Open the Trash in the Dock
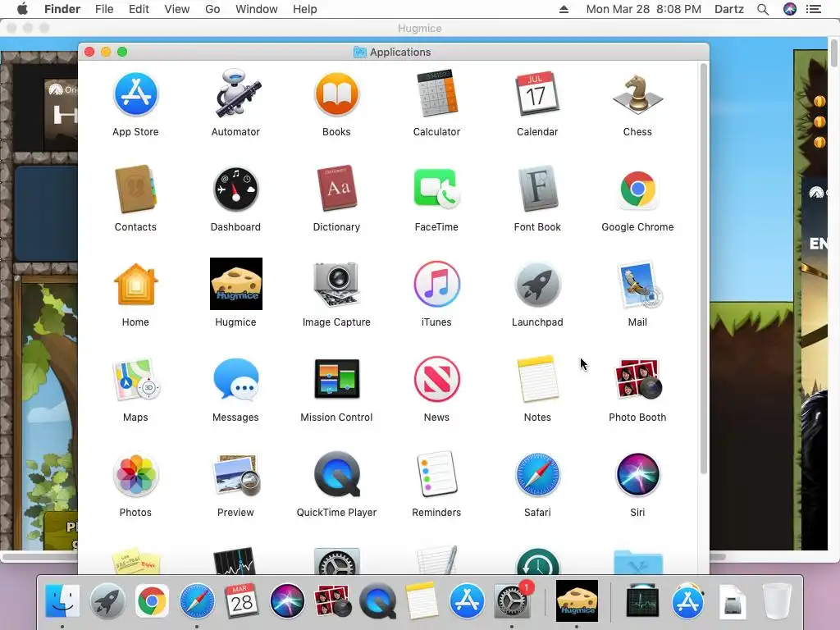The image size is (840, 630). tap(777, 601)
